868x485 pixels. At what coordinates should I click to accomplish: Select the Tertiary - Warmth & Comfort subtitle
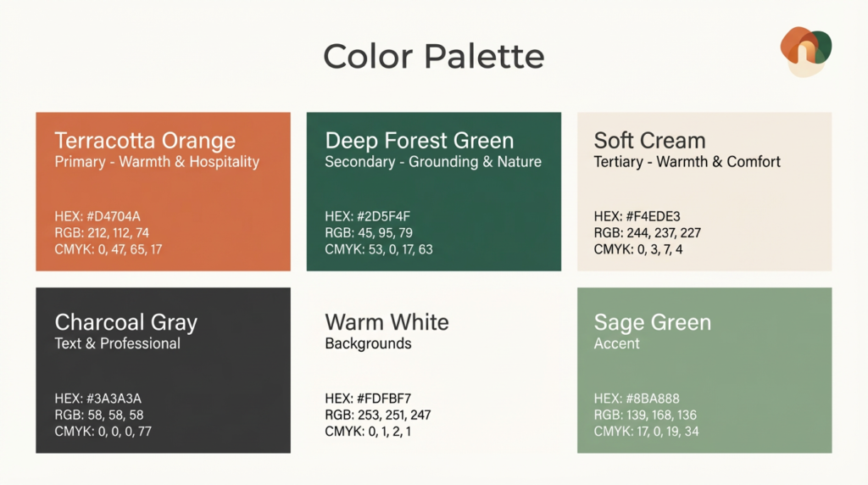tap(687, 162)
